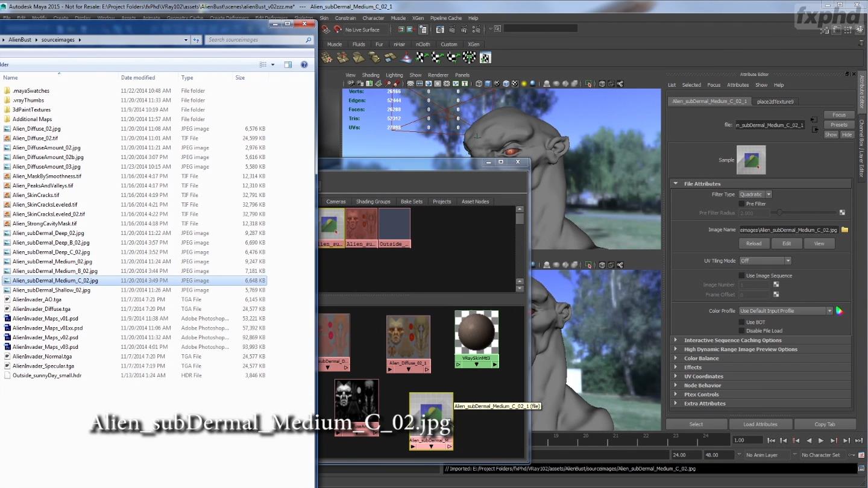
Task: Click the Image Name path input field
Action: 788,230
